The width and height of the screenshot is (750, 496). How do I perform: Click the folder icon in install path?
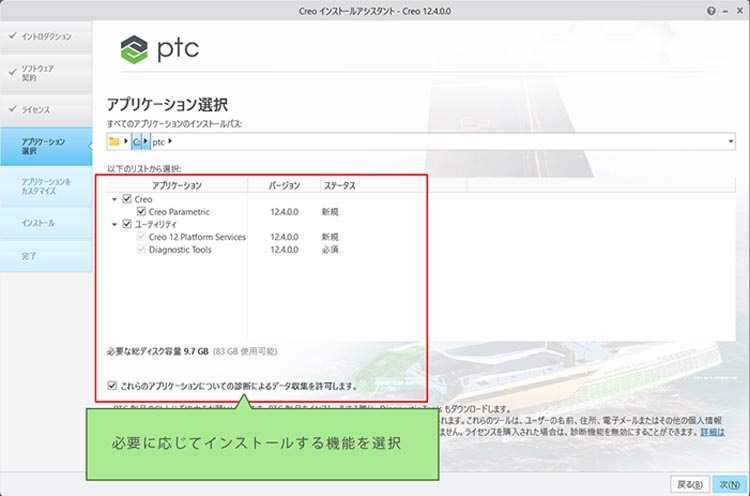114,141
